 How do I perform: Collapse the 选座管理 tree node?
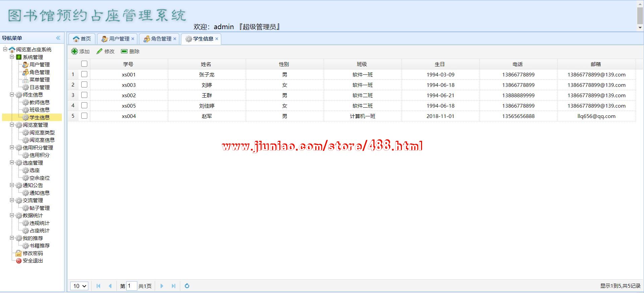tap(12, 163)
